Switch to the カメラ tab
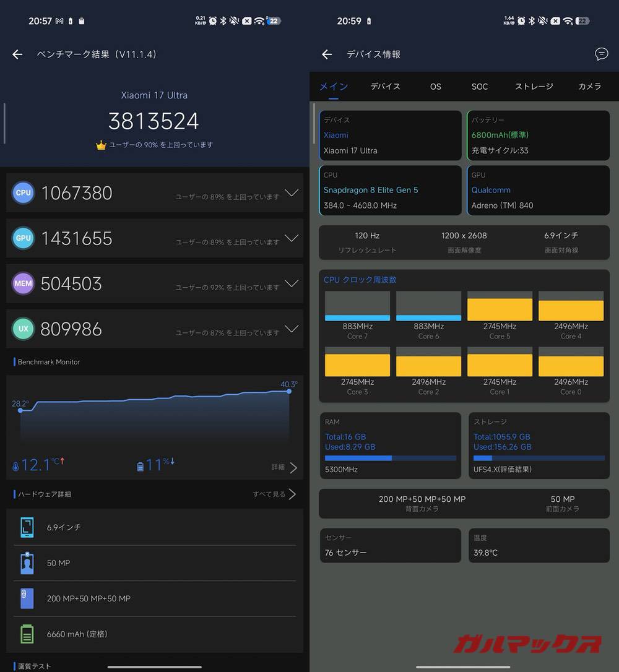 (x=590, y=87)
